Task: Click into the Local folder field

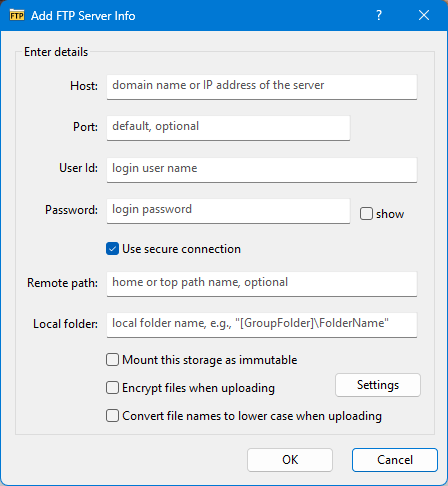Action: click(262, 325)
